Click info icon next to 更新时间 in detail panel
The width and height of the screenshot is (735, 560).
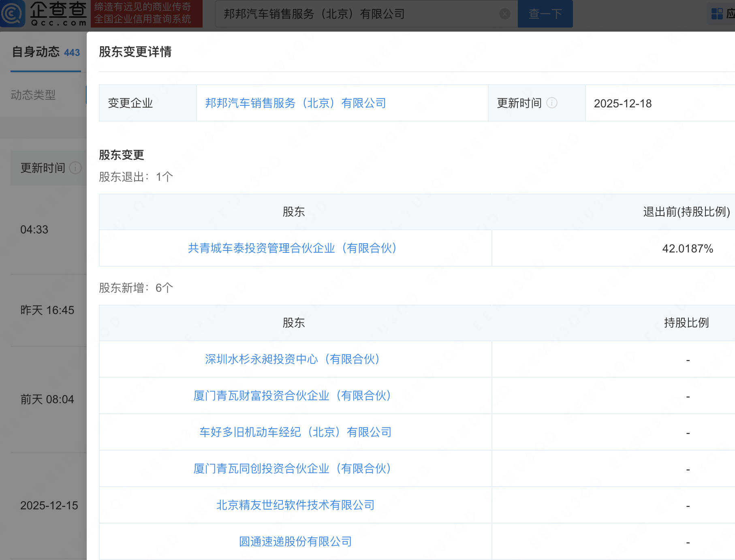552,103
